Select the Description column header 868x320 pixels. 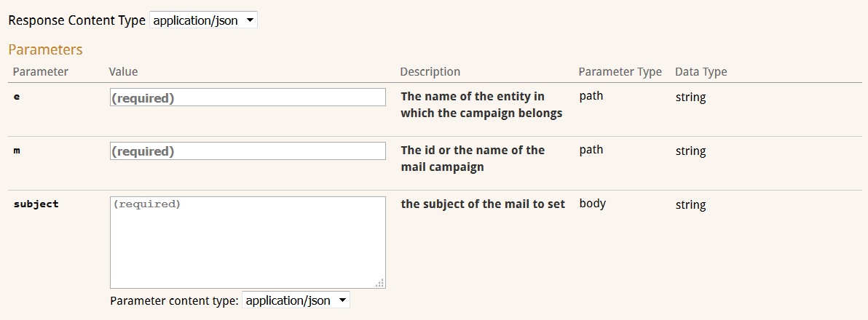(x=430, y=71)
